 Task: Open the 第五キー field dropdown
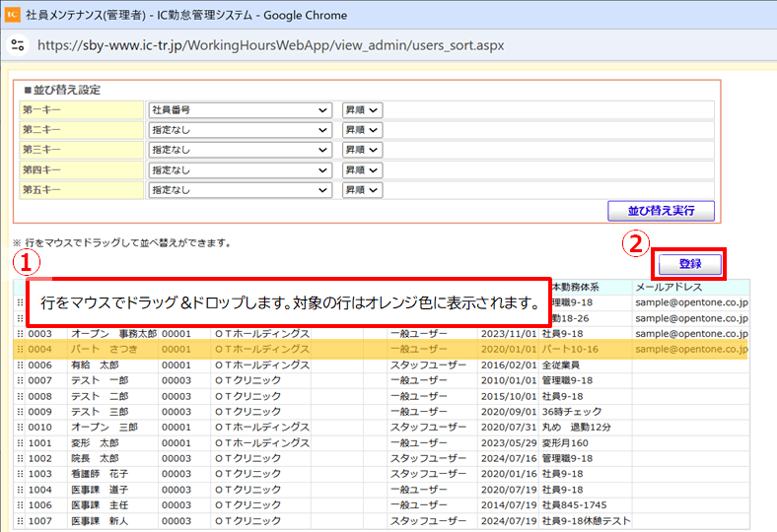coord(240,189)
